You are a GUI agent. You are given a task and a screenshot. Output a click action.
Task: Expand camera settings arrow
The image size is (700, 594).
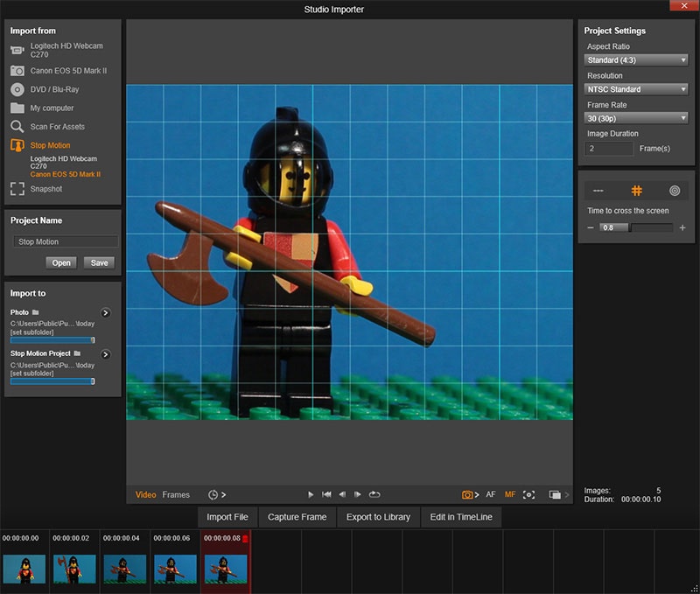click(477, 494)
